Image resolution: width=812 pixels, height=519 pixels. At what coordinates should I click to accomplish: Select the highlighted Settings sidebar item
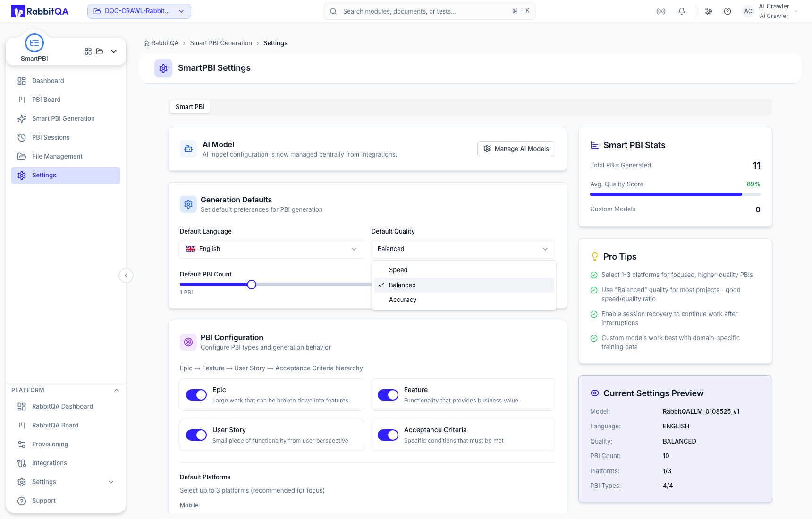click(x=66, y=176)
